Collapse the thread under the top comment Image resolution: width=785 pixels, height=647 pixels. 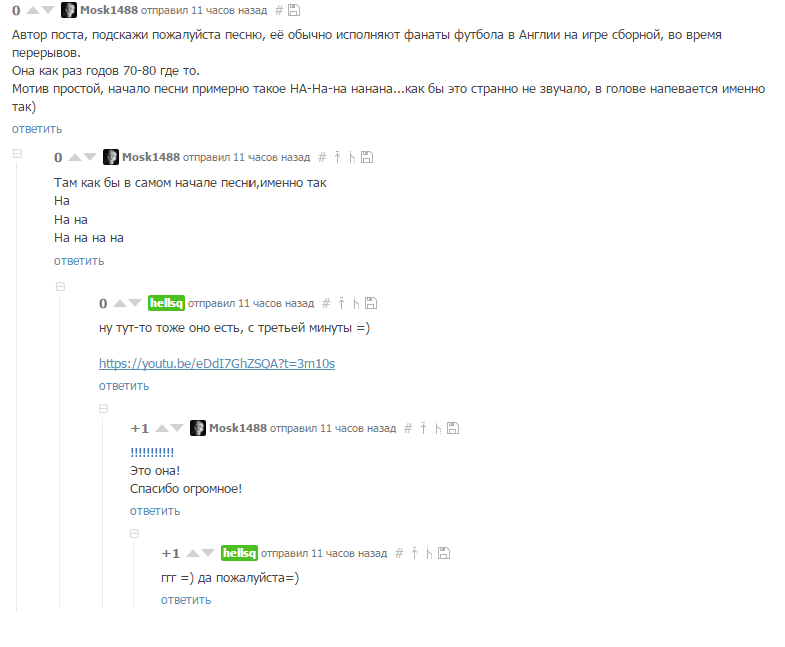(x=18, y=154)
